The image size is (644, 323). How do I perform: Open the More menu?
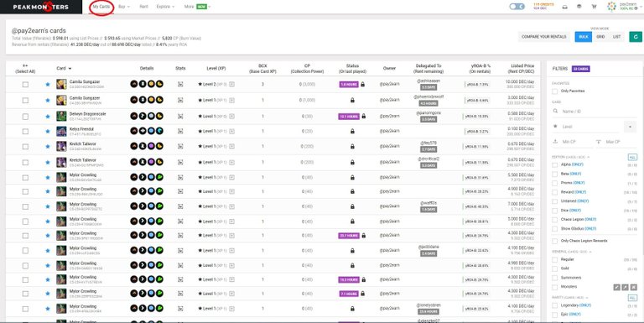(197, 7)
